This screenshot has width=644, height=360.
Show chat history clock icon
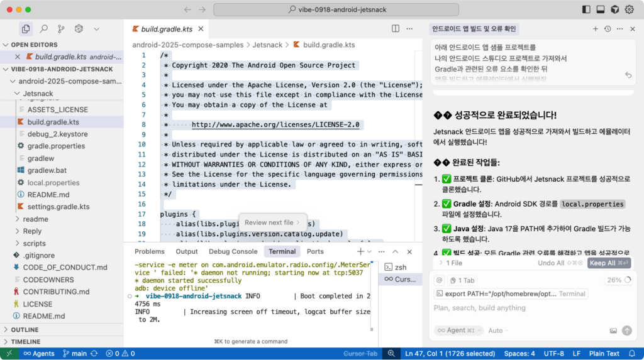(x=608, y=28)
